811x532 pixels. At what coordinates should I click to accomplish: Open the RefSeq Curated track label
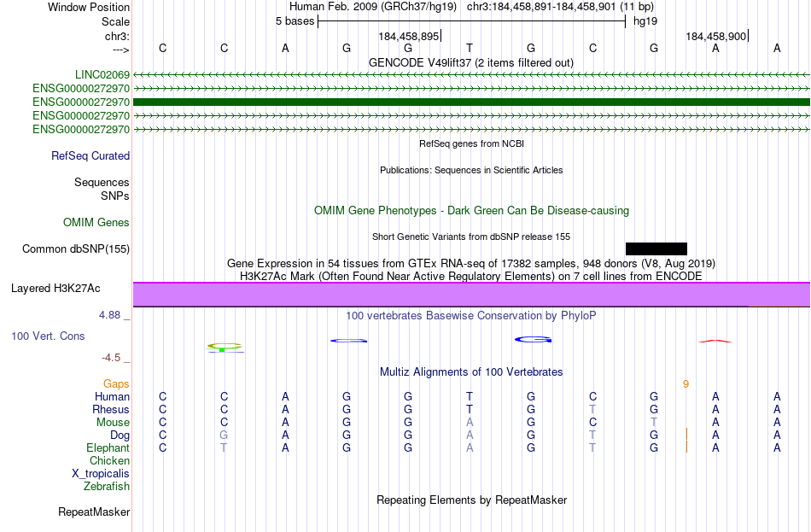90,155
